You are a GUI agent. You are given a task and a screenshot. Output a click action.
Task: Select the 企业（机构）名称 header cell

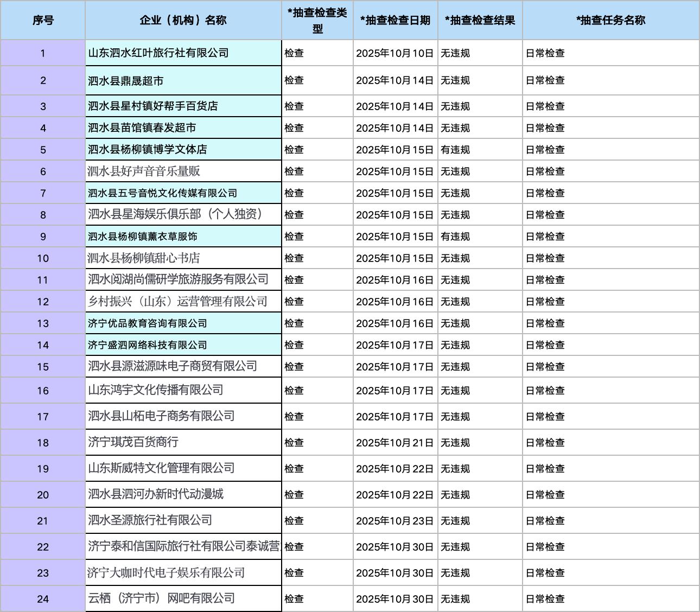[x=183, y=20]
